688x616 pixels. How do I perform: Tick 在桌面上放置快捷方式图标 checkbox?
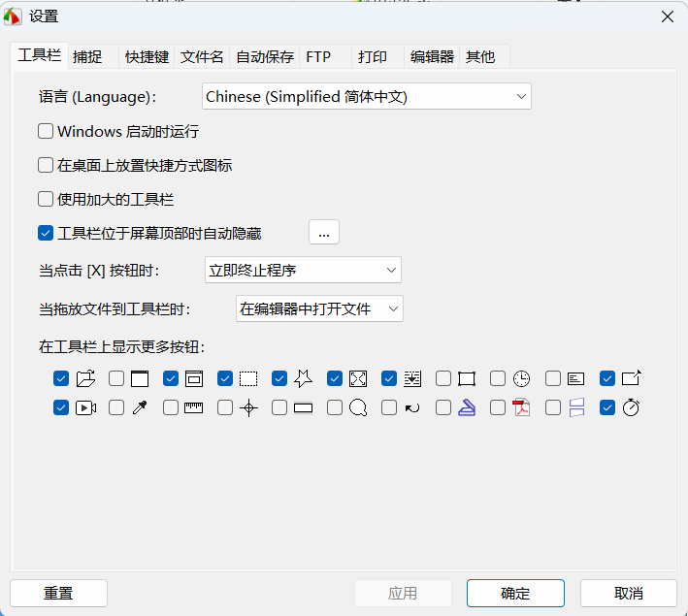pos(46,166)
